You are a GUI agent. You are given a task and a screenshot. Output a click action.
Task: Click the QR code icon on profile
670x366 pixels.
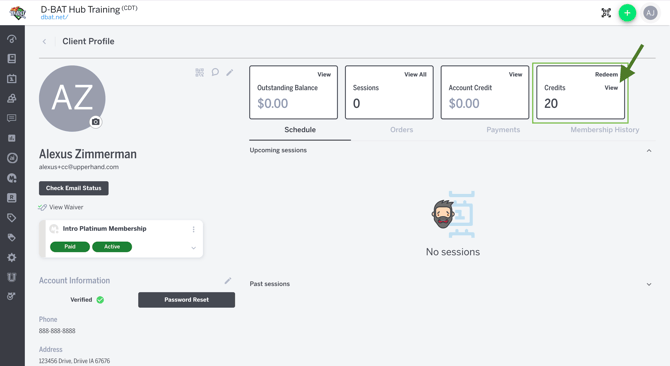pyautogui.click(x=200, y=72)
